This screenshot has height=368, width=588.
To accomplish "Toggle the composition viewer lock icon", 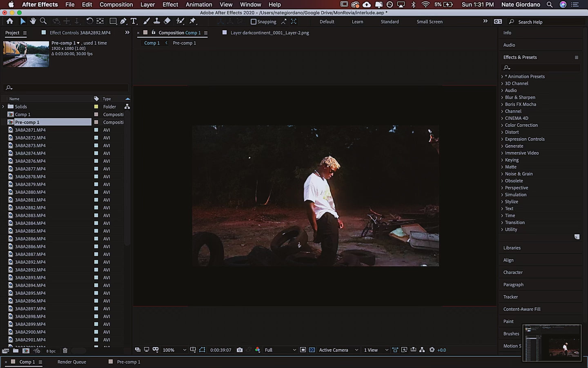I will pos(154,32).
